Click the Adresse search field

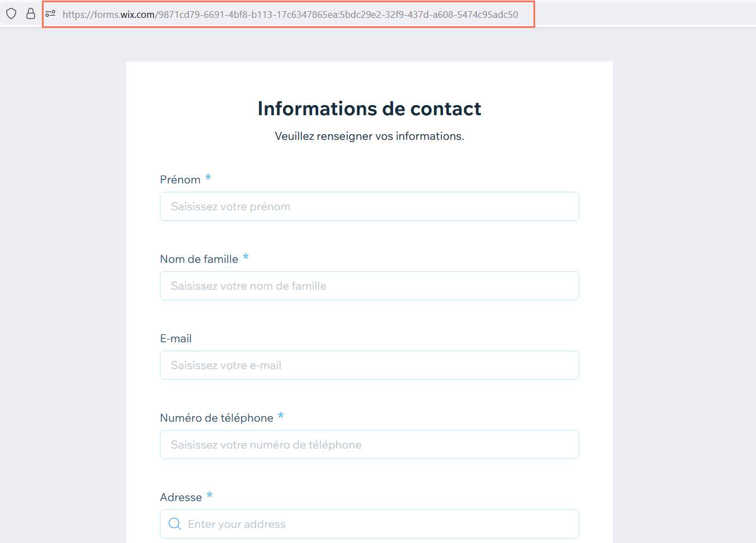(369, 524)
